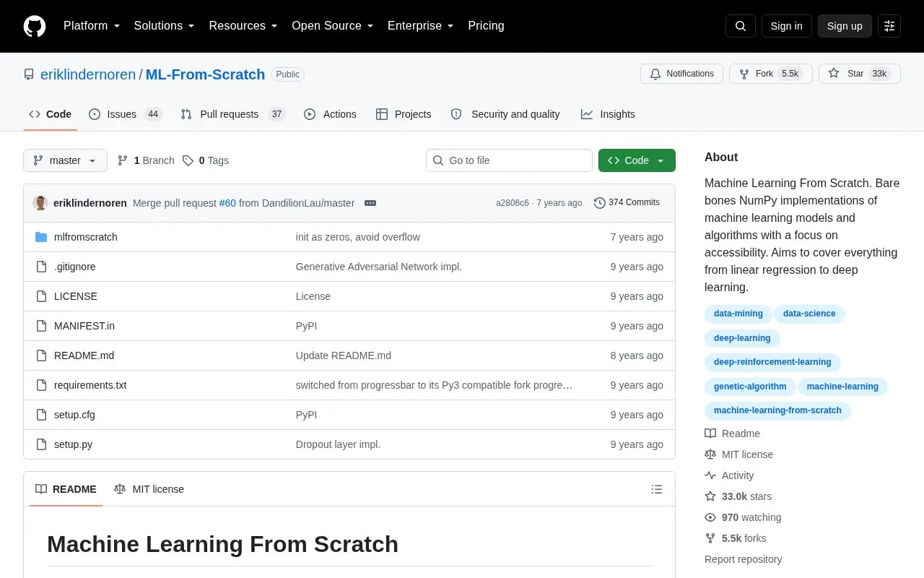Click the scale icon beside MIT license in About
924x578 pixels.
(710, 454)
